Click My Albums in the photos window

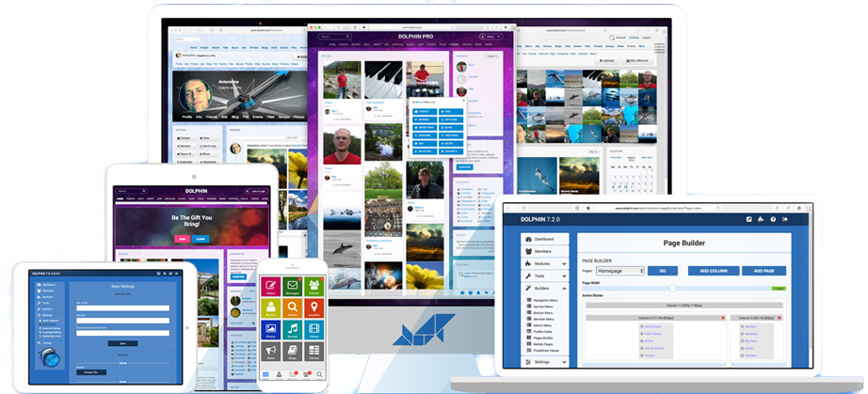[x=636, y=60]
